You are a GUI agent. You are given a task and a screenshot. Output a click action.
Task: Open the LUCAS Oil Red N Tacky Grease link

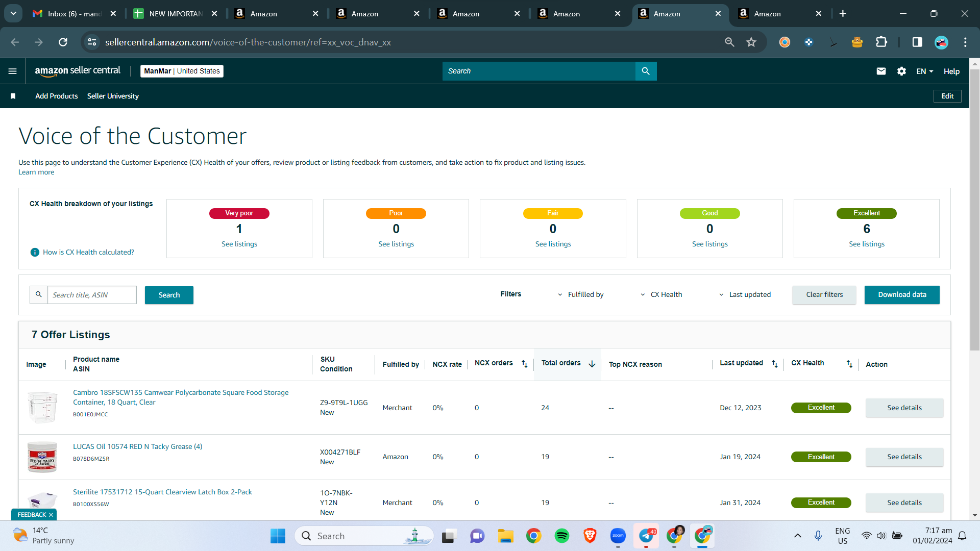137,446
